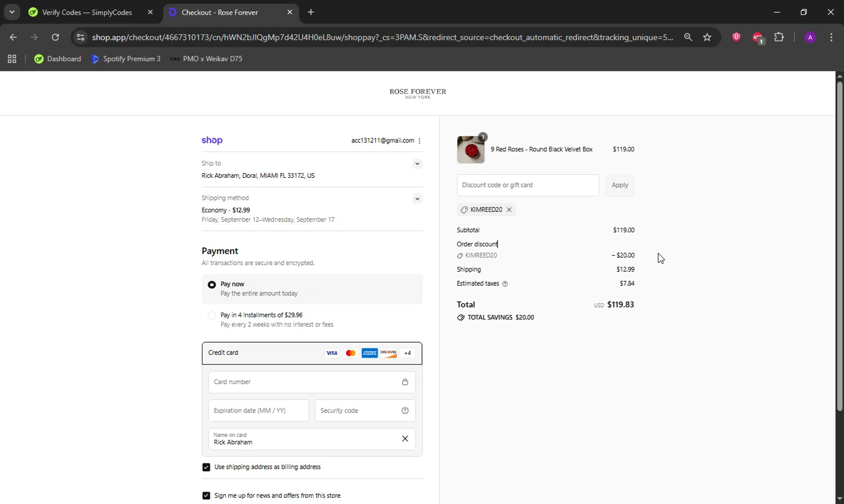Viewport: 844px width, 504px height.
Task: Click the Mastercard icon
Action: [351, 353]
